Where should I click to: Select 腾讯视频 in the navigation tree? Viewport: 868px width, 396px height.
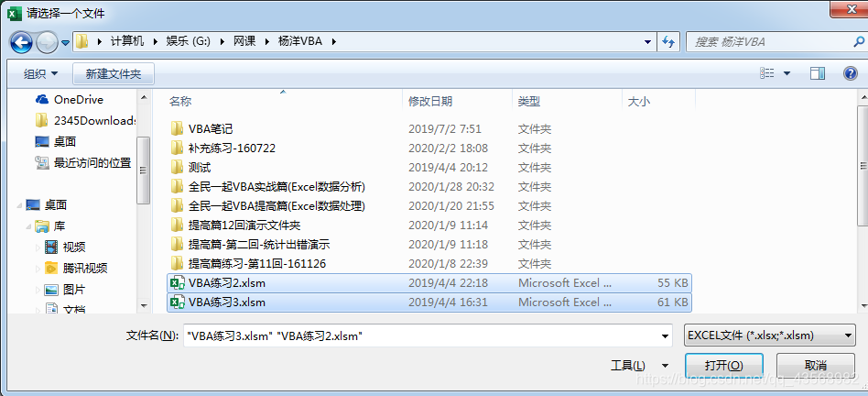[76, 268]
